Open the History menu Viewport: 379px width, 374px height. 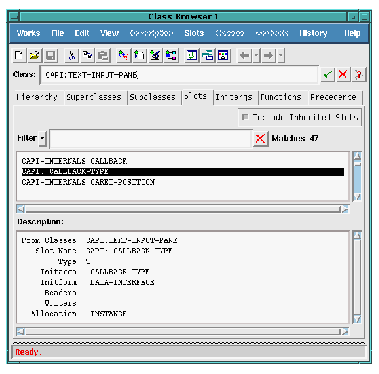313,33
